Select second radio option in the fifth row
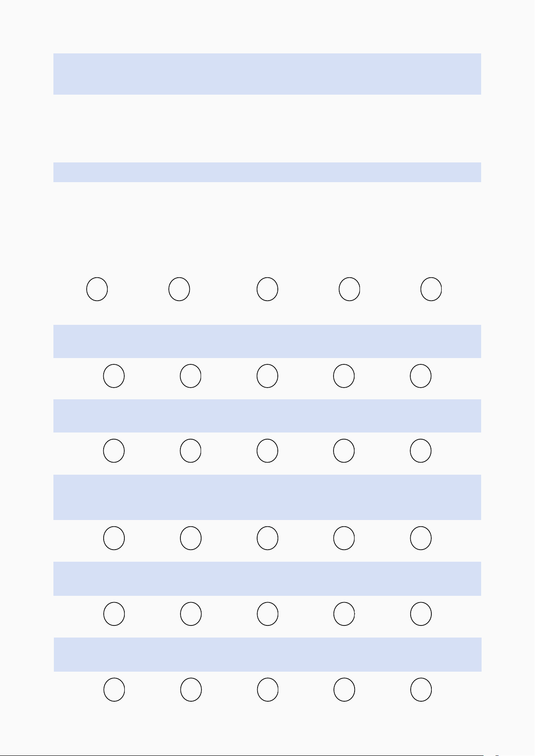 [191, 614]
